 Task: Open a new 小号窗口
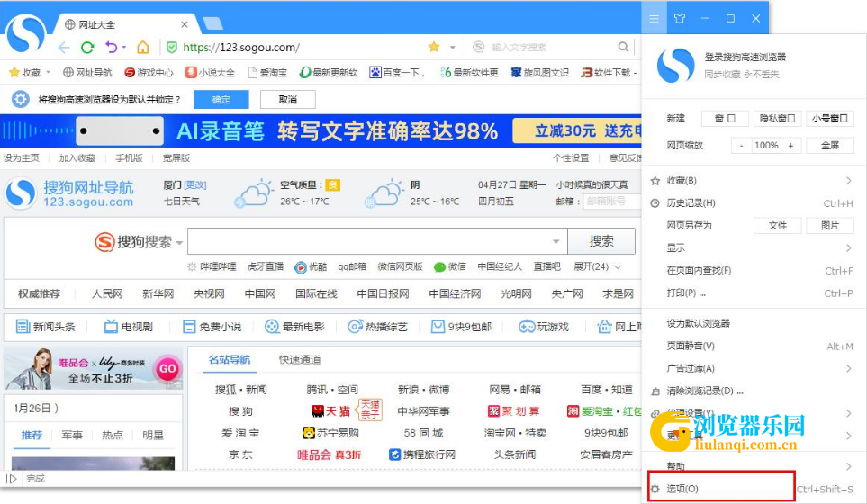(x=829, y=118)
